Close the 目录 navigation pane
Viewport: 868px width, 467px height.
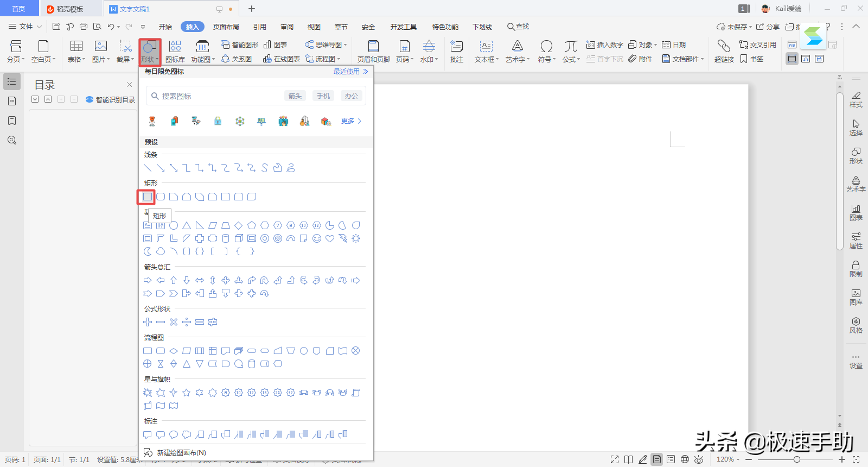click(x=129, y=84)
